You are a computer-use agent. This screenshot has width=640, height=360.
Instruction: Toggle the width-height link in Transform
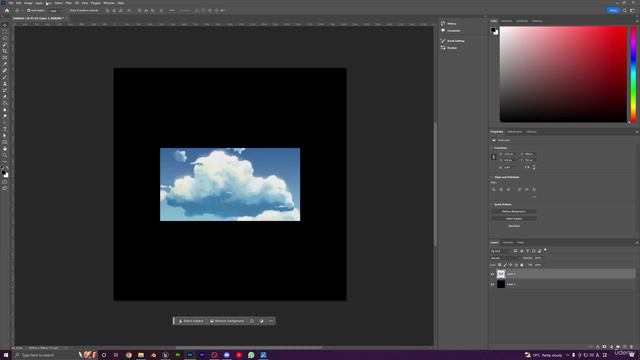(493, 157)
